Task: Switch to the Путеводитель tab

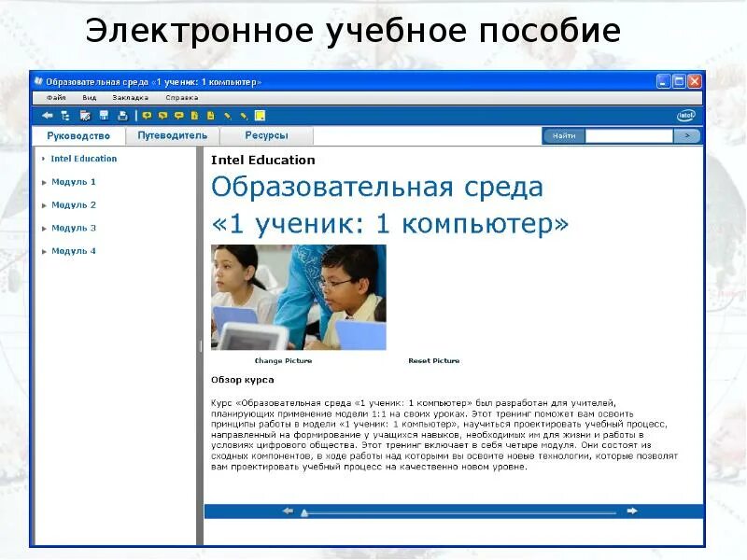Action: pyautogui.click(x=173, y=135)
